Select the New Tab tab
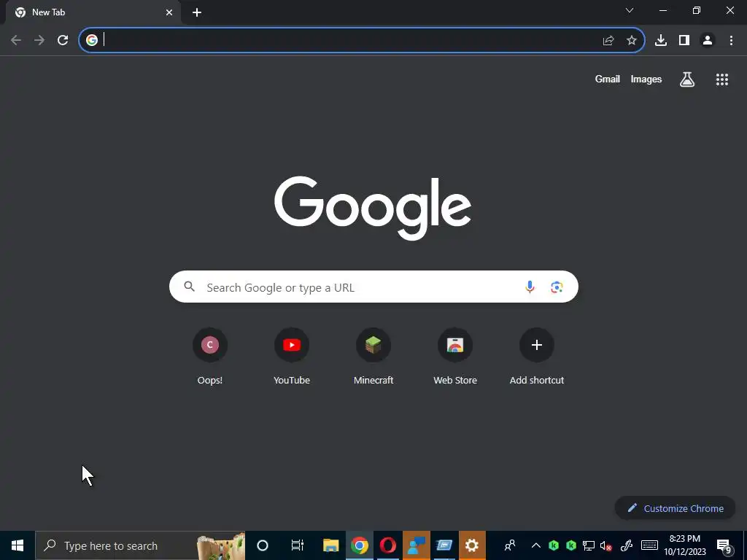 point(93,12)
